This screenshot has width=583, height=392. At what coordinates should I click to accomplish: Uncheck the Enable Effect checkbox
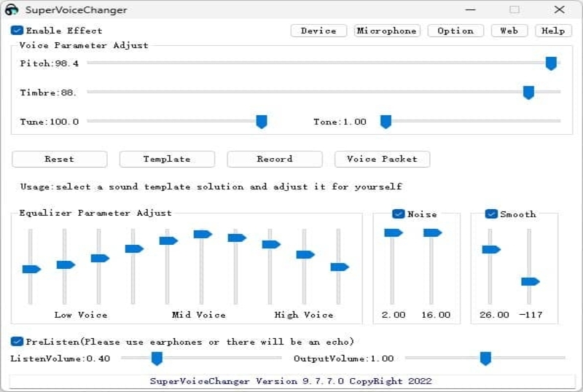17,31
